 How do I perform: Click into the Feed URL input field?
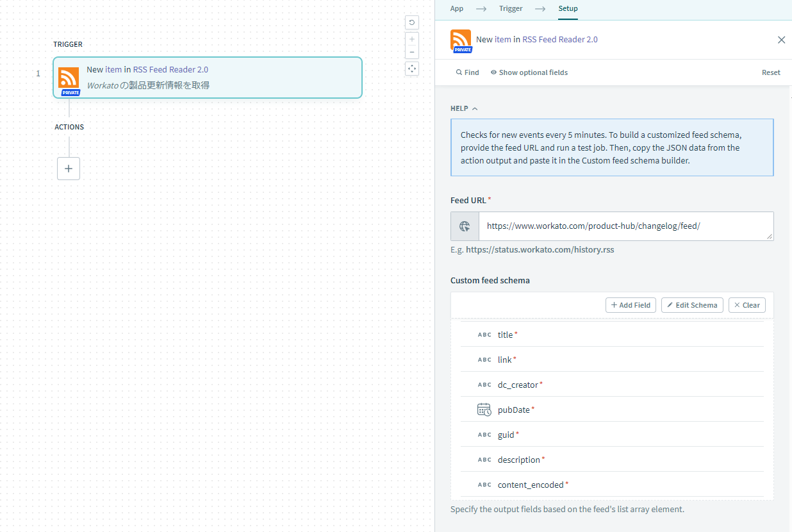tap(626, 226)
